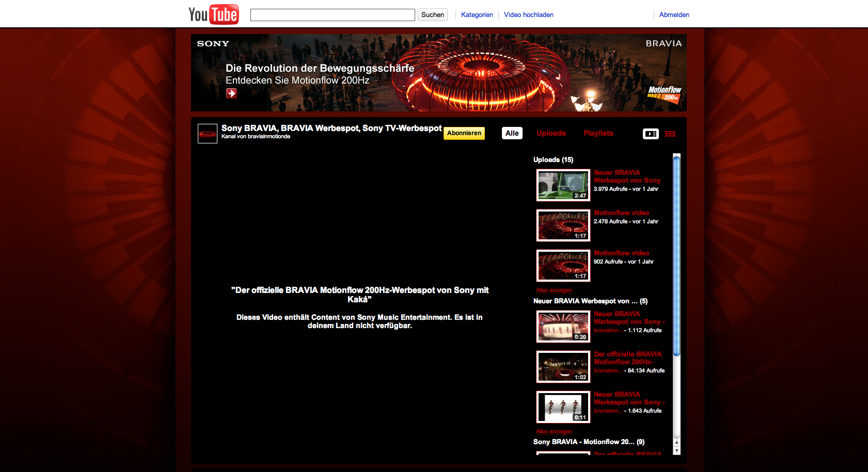Click the scroll-down arrow of the video list

pyautogui.click(x=676, y=451)
